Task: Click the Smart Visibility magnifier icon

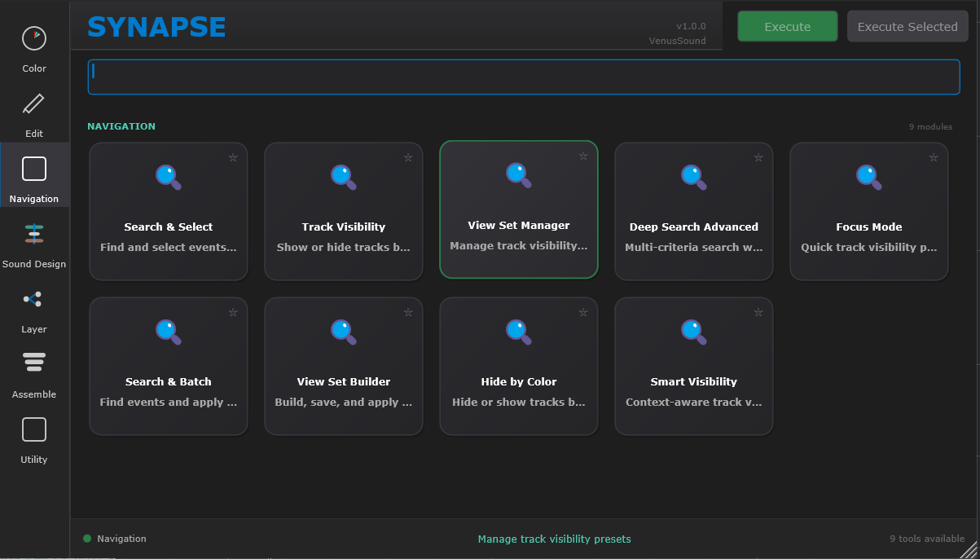Action: [694, 332]
